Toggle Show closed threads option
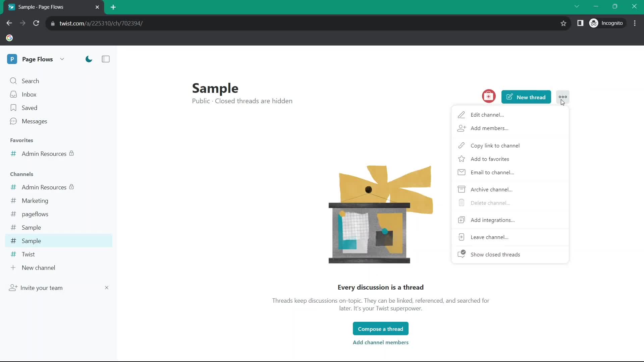Screen dimensions: 644x362 (x=495, y=254)
